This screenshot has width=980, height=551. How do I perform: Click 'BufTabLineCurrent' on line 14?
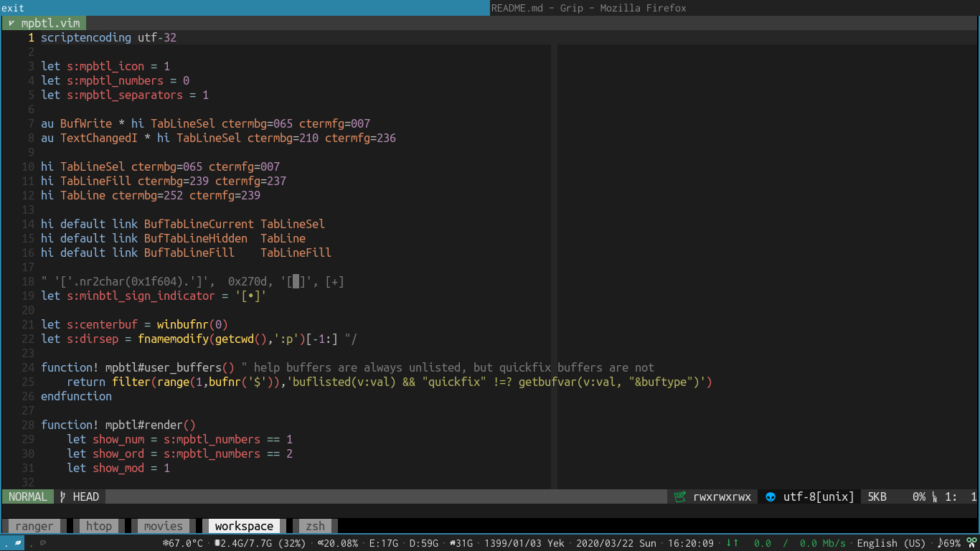tap(199, 224)
